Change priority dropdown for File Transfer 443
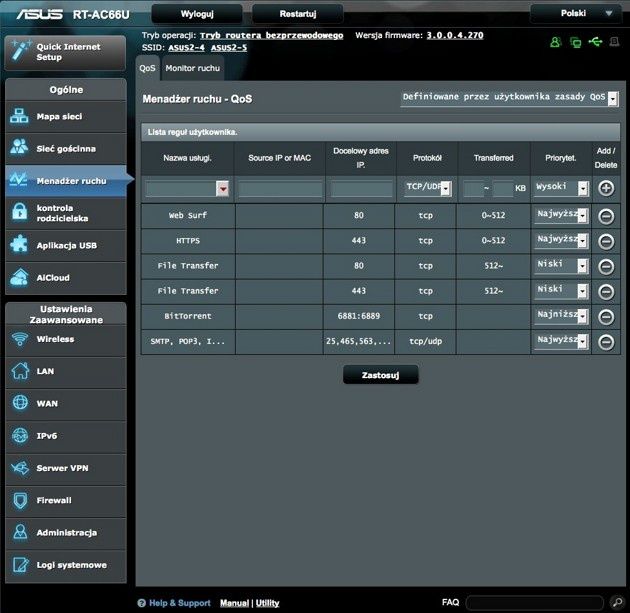630x613 pixels. click(561, 290)
